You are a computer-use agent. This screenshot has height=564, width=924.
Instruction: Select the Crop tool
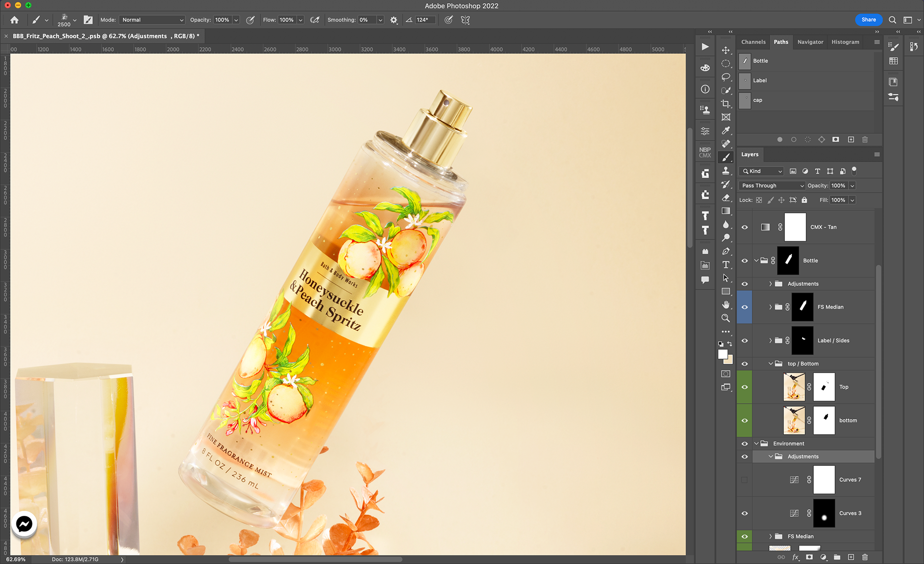pos(726,103)
